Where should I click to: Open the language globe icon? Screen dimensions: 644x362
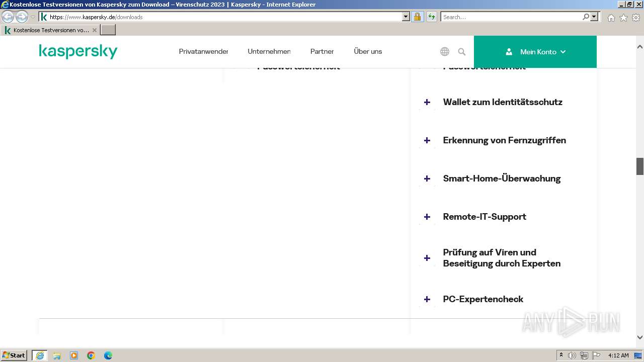pyautogui.click(x=445, y=51)
